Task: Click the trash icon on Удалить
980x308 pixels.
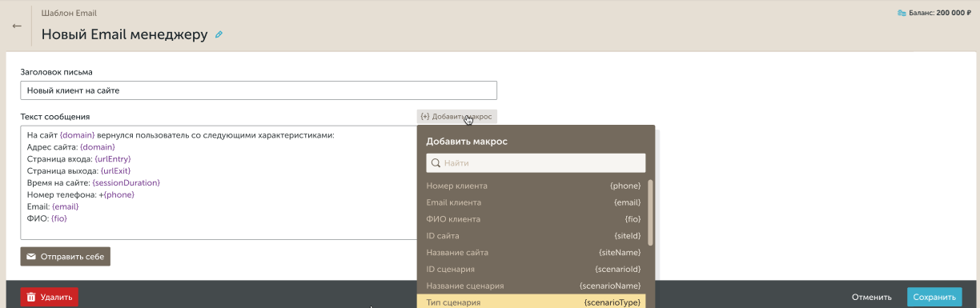Action: click(x=31, y=297)
